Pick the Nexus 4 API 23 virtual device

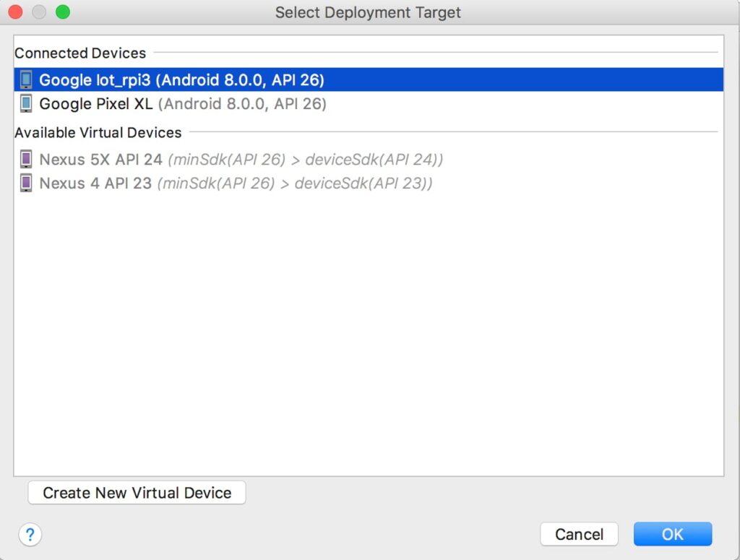click(95, 184)
